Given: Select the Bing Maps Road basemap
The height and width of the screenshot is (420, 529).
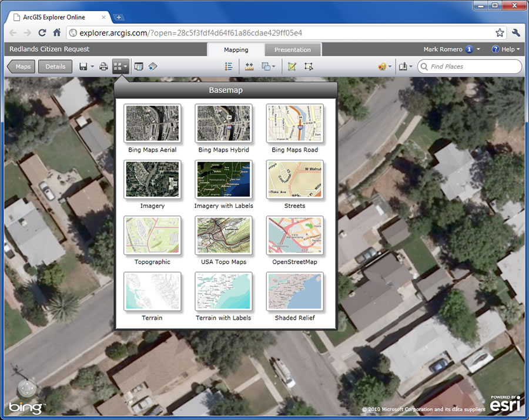Looking at the screenshot, I should coord(294,123).
